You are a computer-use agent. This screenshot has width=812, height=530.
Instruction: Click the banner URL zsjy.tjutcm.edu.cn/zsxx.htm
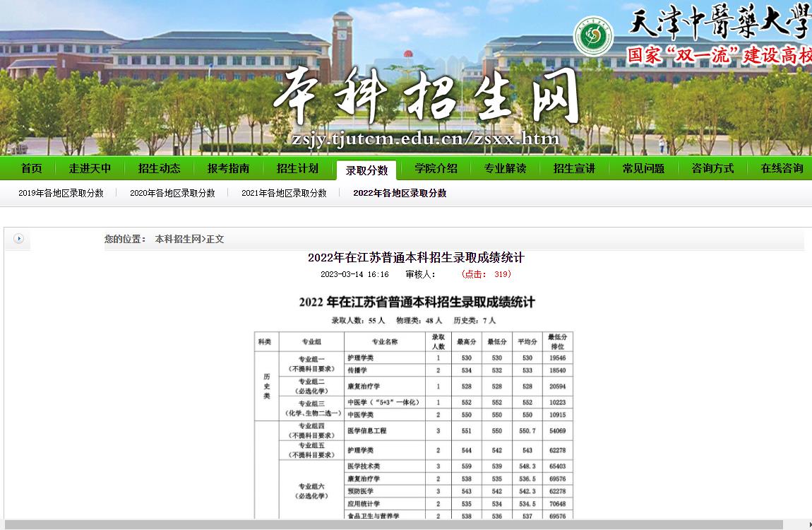point(425,139)
